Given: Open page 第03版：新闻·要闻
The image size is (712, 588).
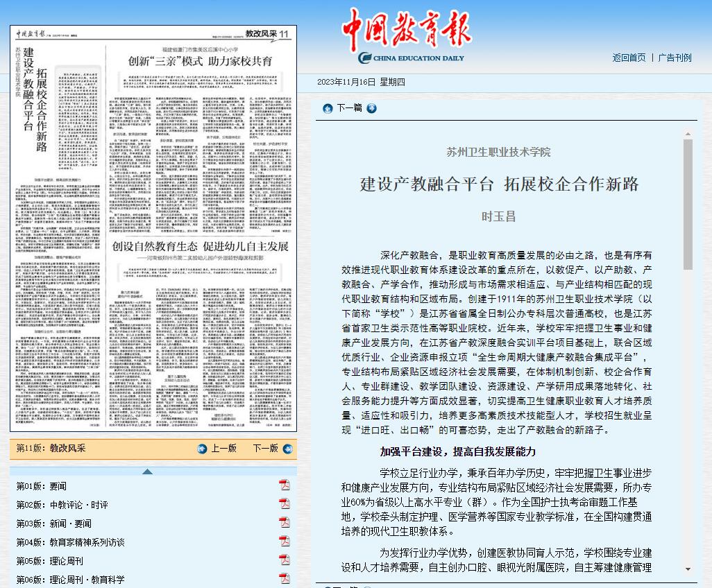Looking at the screenshot, I should click(54, 524).
